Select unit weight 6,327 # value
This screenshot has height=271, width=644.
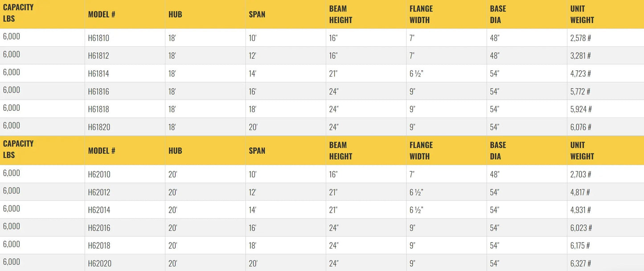click(581, 263)
